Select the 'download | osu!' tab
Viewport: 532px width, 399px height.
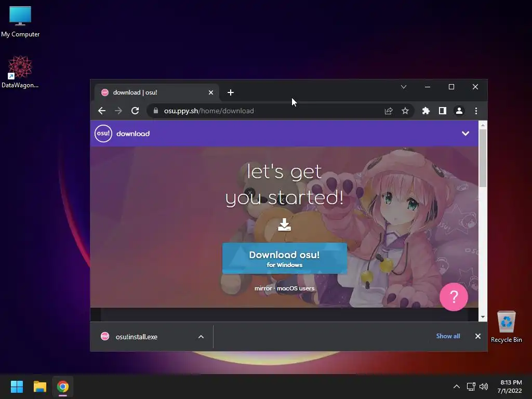pos(156,92)
